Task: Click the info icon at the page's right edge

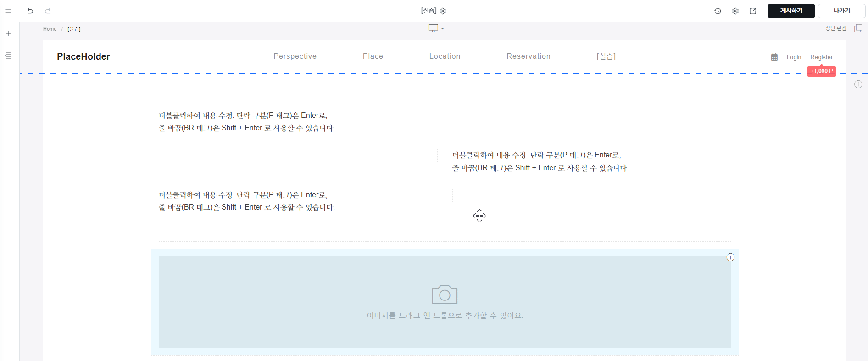Action: [858, 84]
